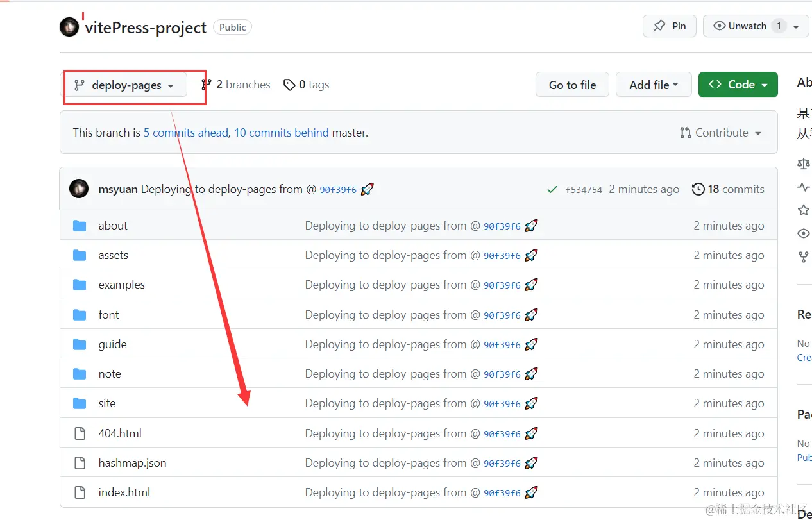Open commit f534754 link
The height and width of the screenshot is (520, 812).
point(584,190)
